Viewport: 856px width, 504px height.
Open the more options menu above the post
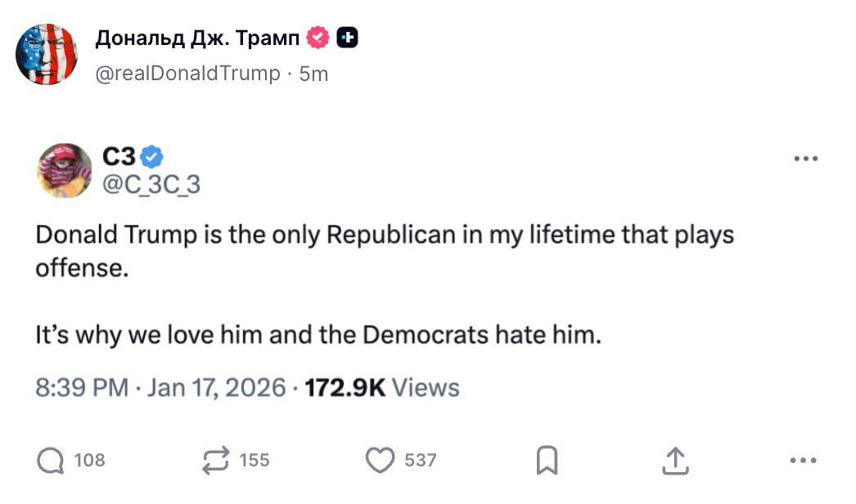pyautogui.click(x=806, y=160)
